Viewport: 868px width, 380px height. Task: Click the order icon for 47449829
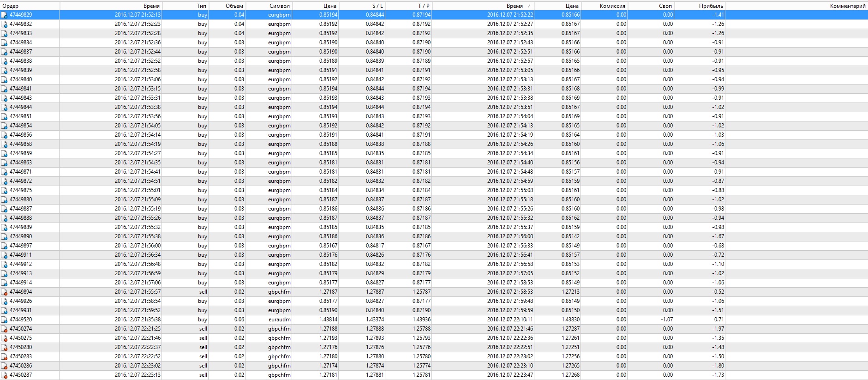point(4,15)
